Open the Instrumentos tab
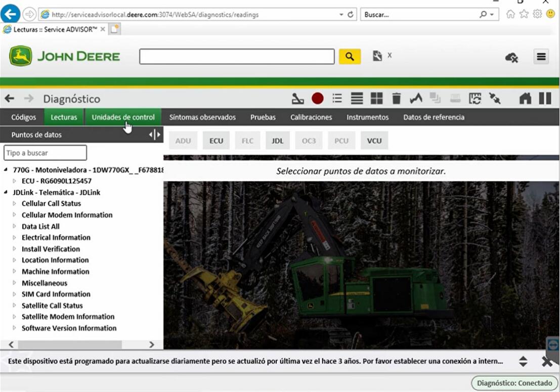This screenshot has width=560, height=392. [x=367, y=117]
